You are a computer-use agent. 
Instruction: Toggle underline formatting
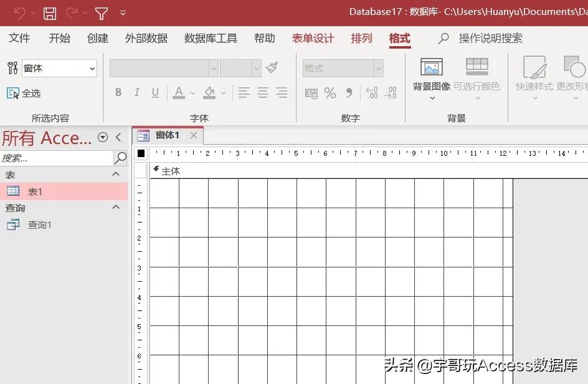click(154, 92)
